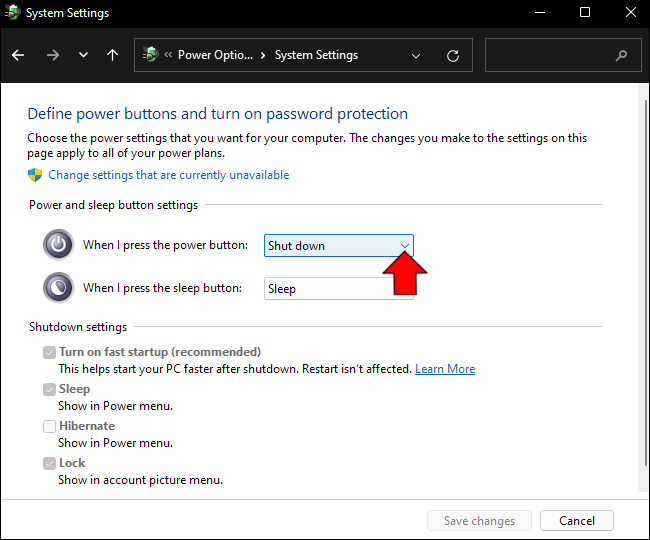Toggle Turn on fast startup checkbox
The height and width of the screenshot is (540, 650).
click(50, 352)
